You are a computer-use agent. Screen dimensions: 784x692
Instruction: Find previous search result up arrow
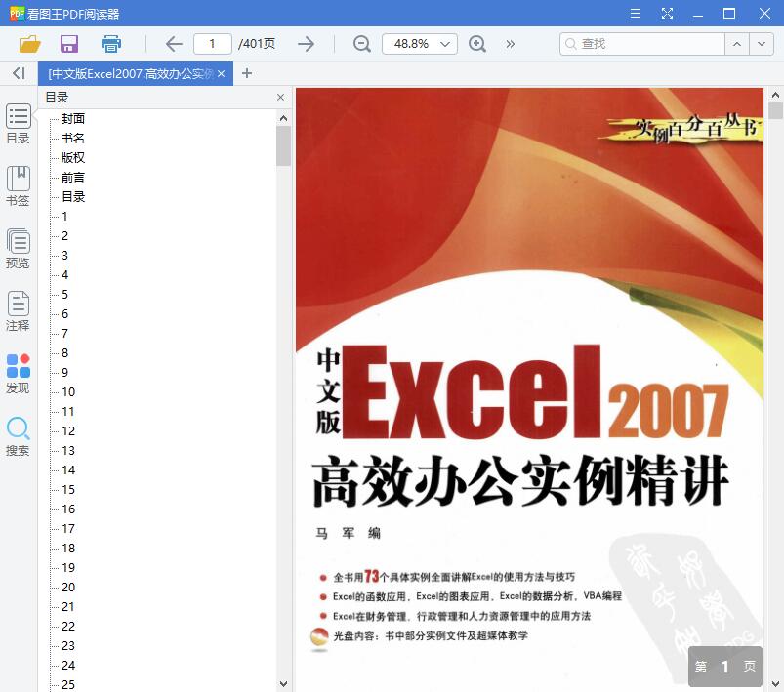click(x=737, y=44)
